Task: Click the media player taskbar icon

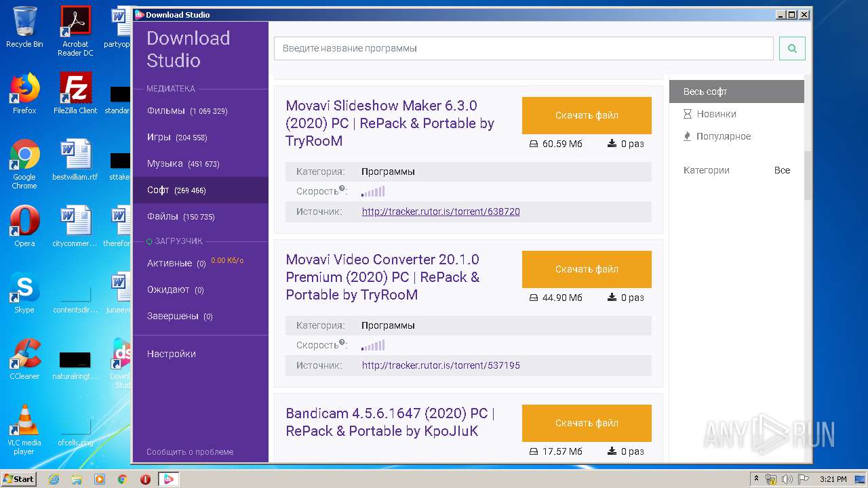Action: (100, 479)
